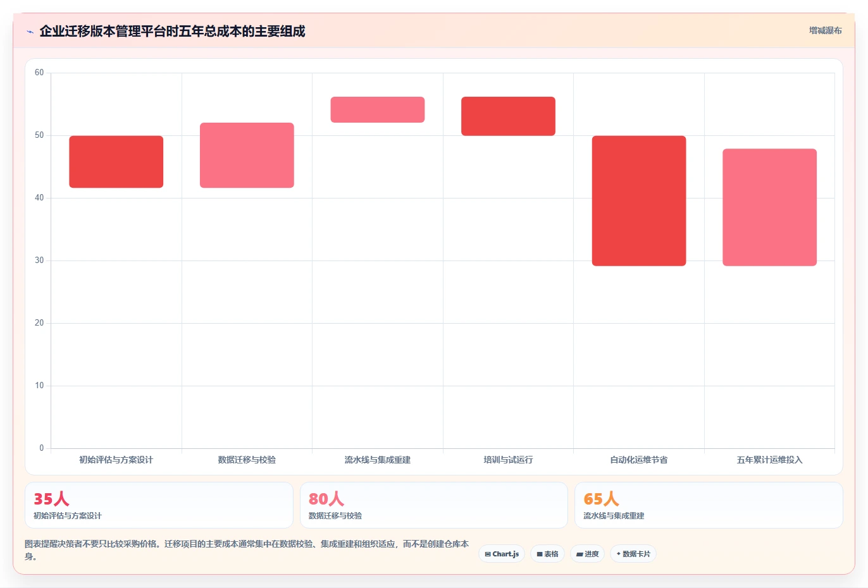Select the 数据迁移与校验 waterfall bar
Screen dimensions: 868x588
click(x=247, y=156)
